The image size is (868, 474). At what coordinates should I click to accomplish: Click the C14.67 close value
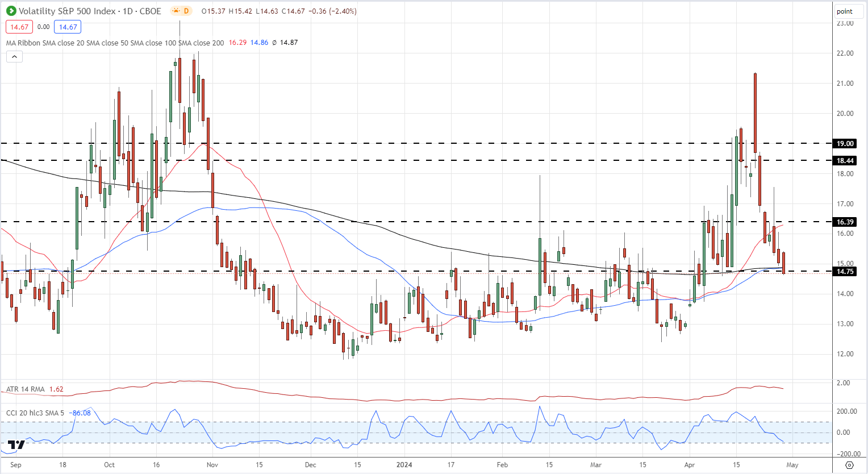tap(293, 11)
